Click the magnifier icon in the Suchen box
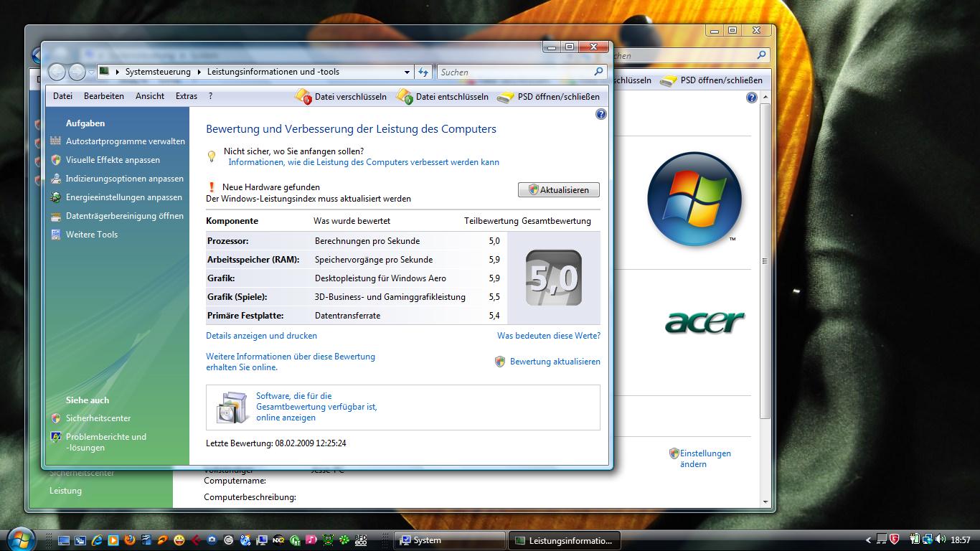The height and width of the screenshot is (551, 980). [598, 72]
